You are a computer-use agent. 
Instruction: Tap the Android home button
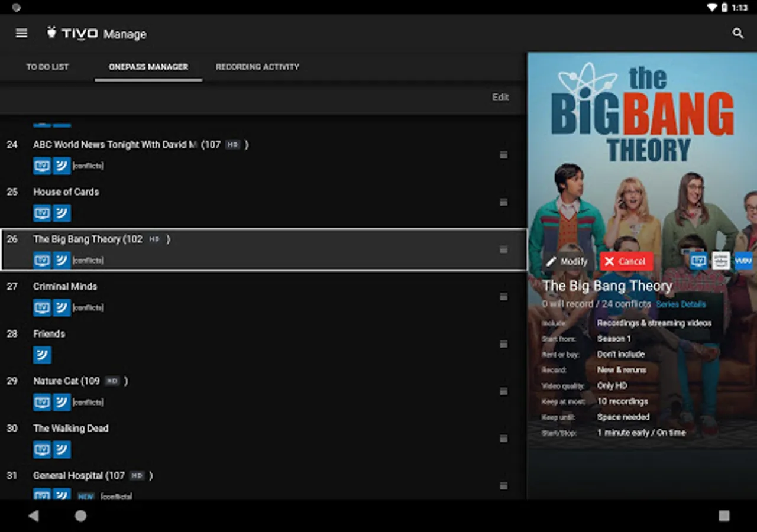[x=80, y=515]
